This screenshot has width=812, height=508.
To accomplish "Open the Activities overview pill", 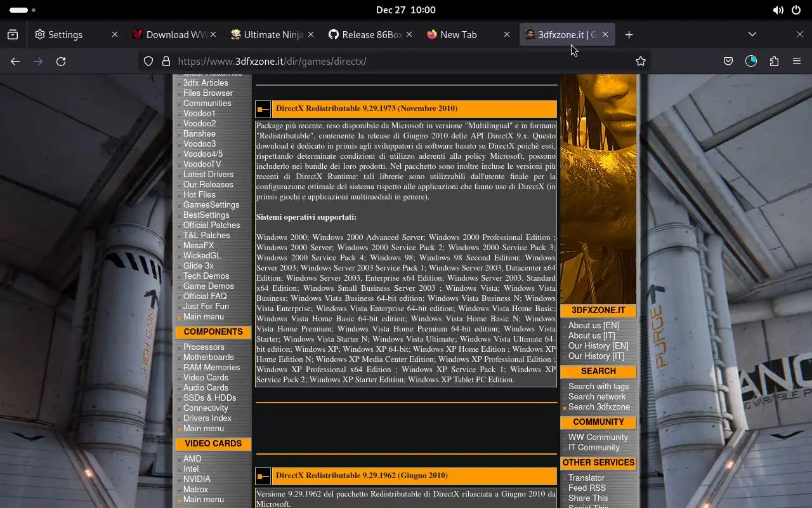I will coord(23,10).
